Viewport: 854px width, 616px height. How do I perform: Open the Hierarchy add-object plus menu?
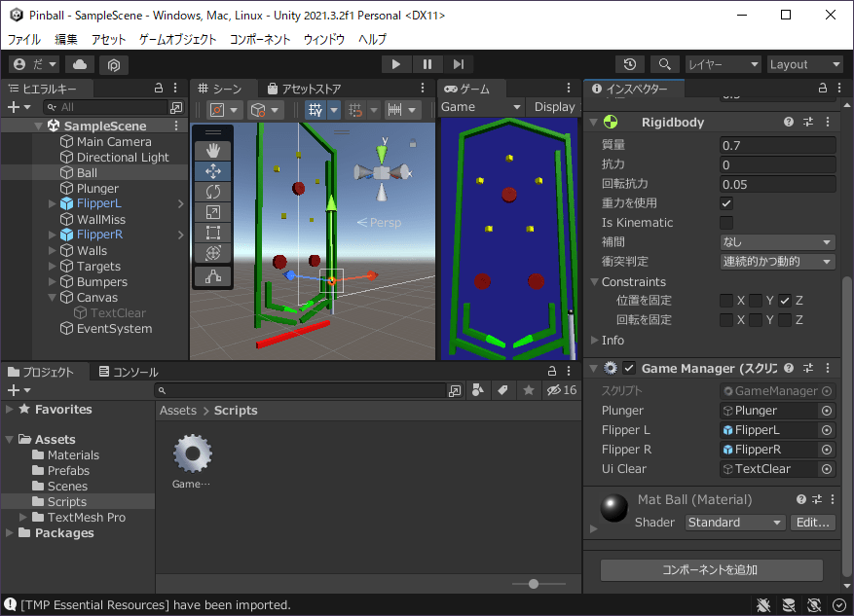pos(19,107)
